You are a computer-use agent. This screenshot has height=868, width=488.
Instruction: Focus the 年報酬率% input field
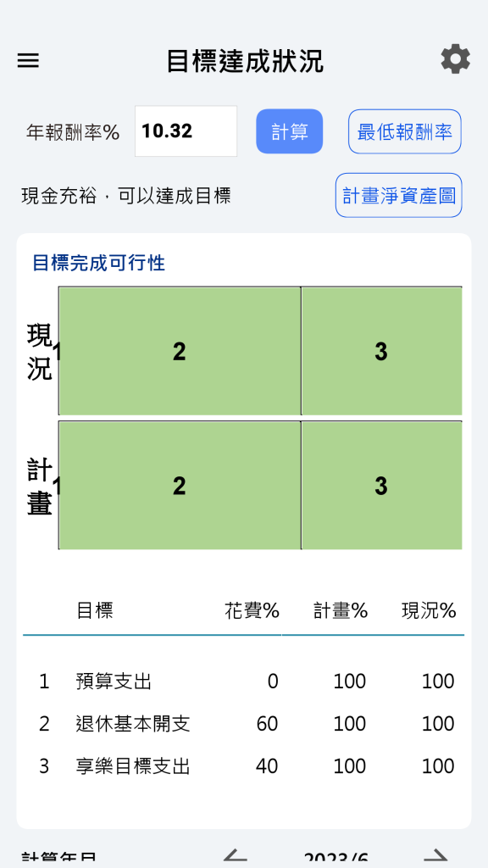[x=186, y=131]
